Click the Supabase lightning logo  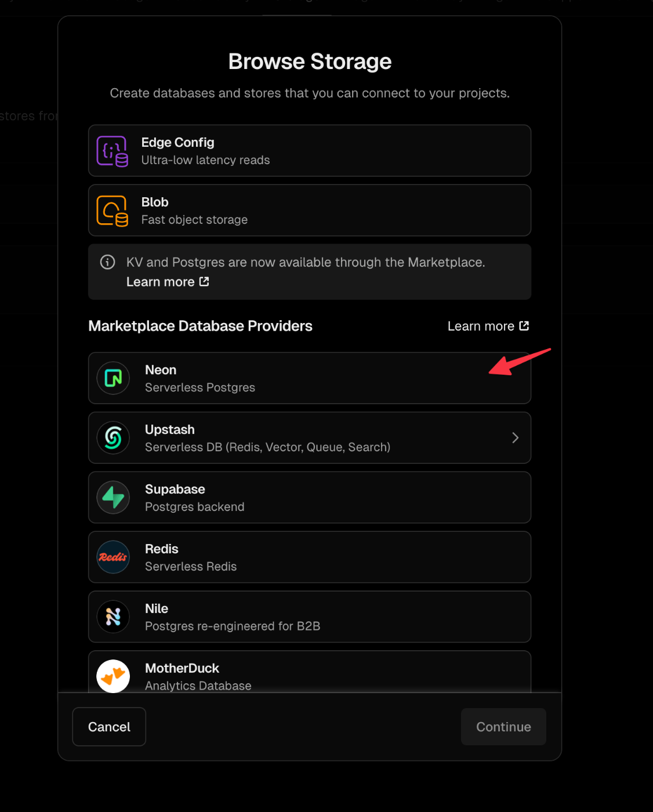(113, 498)
